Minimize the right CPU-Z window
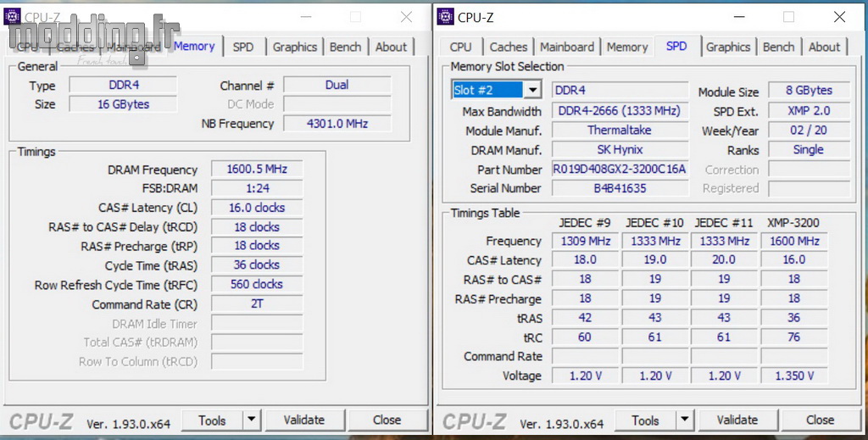 point(739,17)
